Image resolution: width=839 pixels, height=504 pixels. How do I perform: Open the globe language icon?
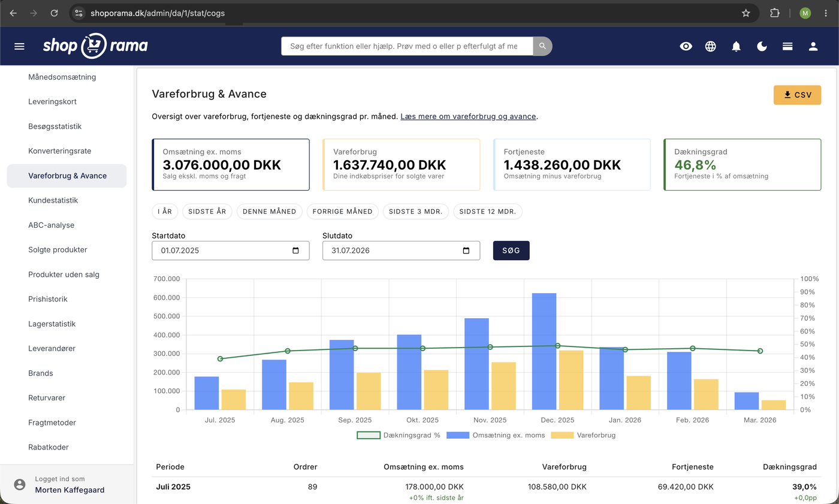tap(711, 46)
